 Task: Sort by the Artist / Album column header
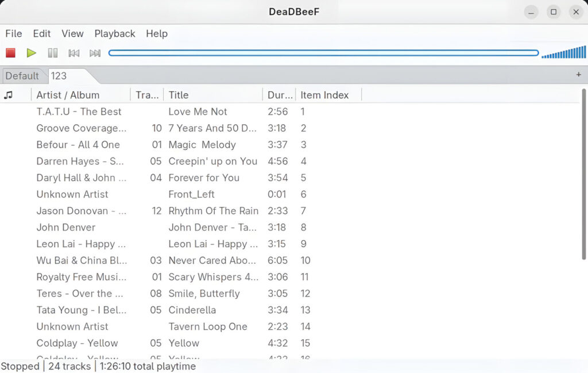point(68,95)
